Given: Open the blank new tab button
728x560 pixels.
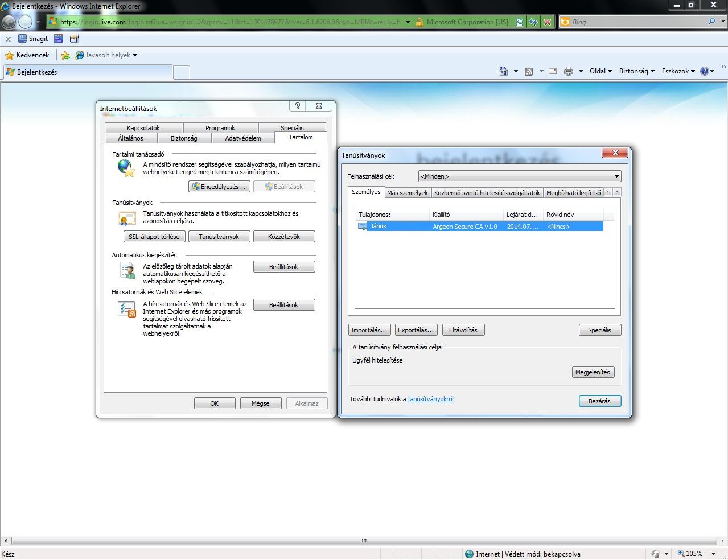Looking at the screenshot, I should coord(182,72).
